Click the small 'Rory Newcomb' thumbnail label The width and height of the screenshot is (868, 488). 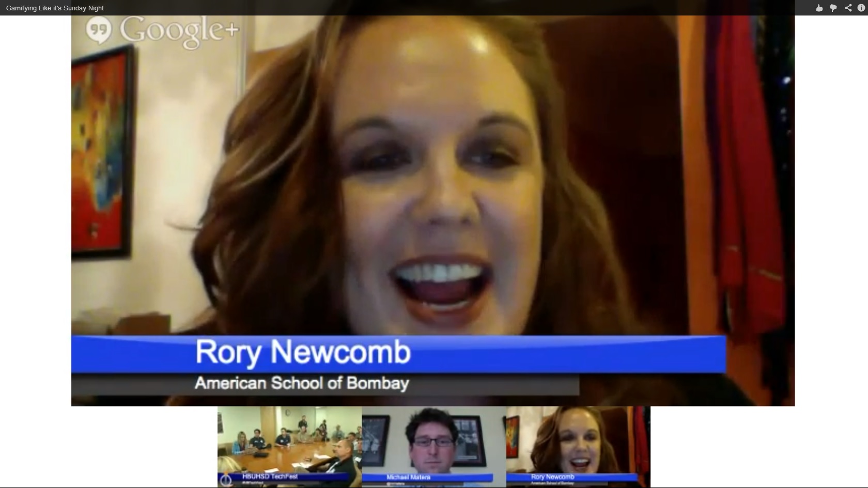pyautogui.click(x=552, y=477)
